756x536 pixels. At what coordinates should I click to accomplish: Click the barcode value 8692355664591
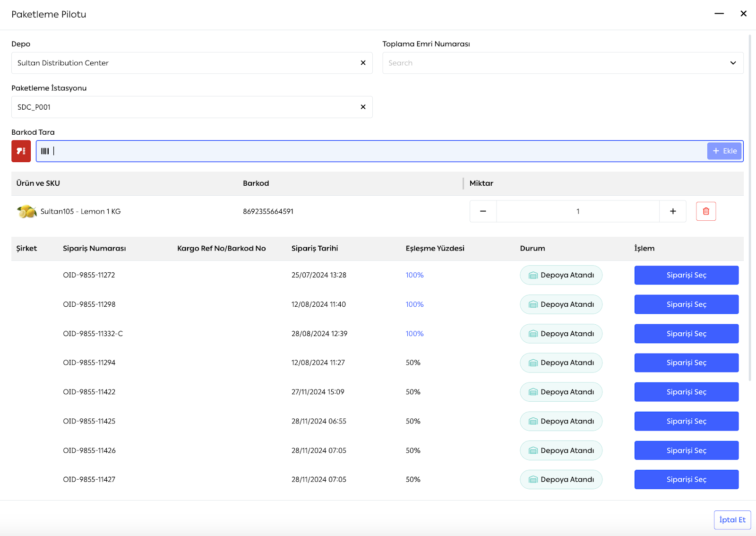268,211
